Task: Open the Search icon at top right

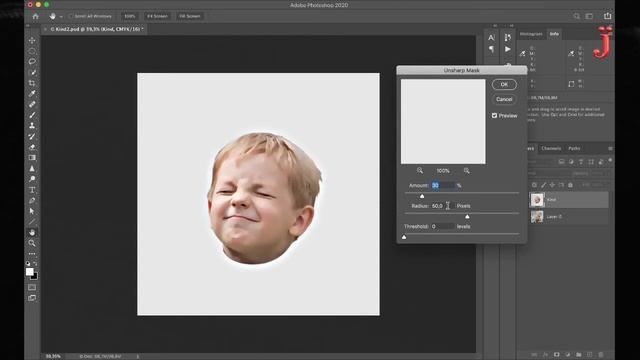Action: (x=576, y=16)
